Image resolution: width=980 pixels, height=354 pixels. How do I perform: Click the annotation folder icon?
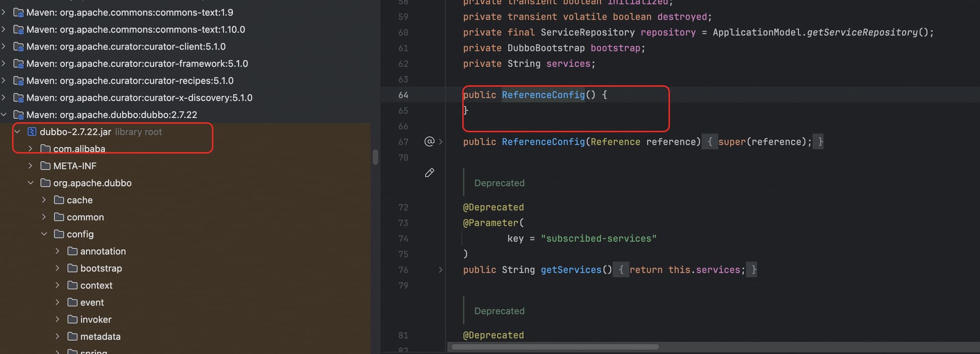[72, 251]
